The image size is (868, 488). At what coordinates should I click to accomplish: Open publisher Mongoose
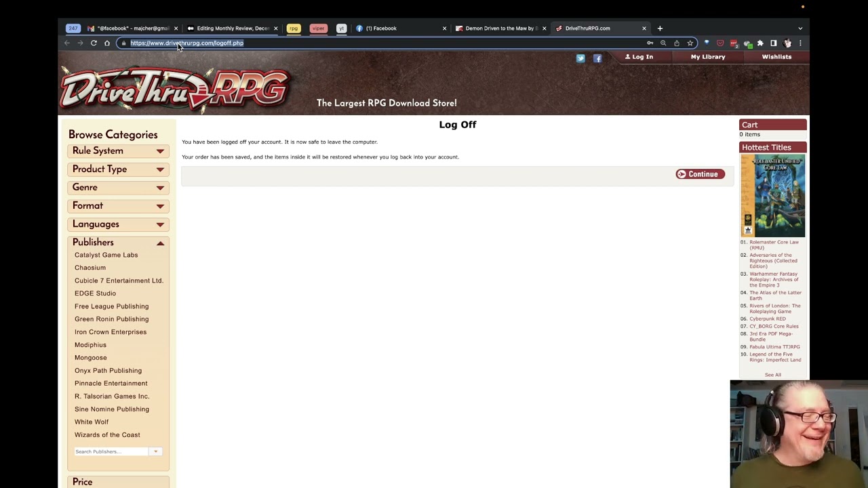pos(90,358)
